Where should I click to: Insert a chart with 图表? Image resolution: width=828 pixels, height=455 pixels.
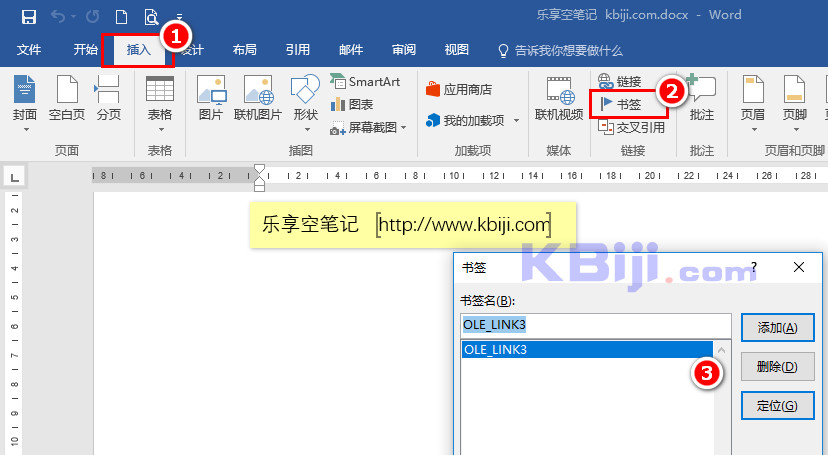[352, 105]
